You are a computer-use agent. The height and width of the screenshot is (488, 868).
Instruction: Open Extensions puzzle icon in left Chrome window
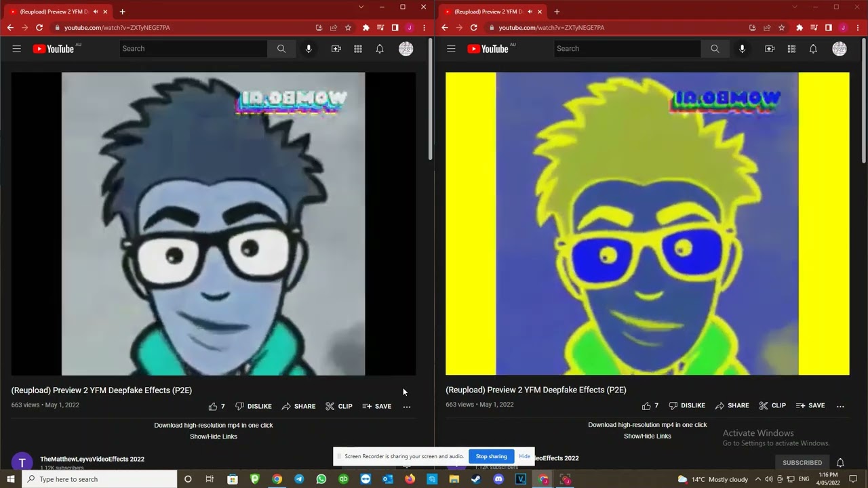tap(366, 28)
